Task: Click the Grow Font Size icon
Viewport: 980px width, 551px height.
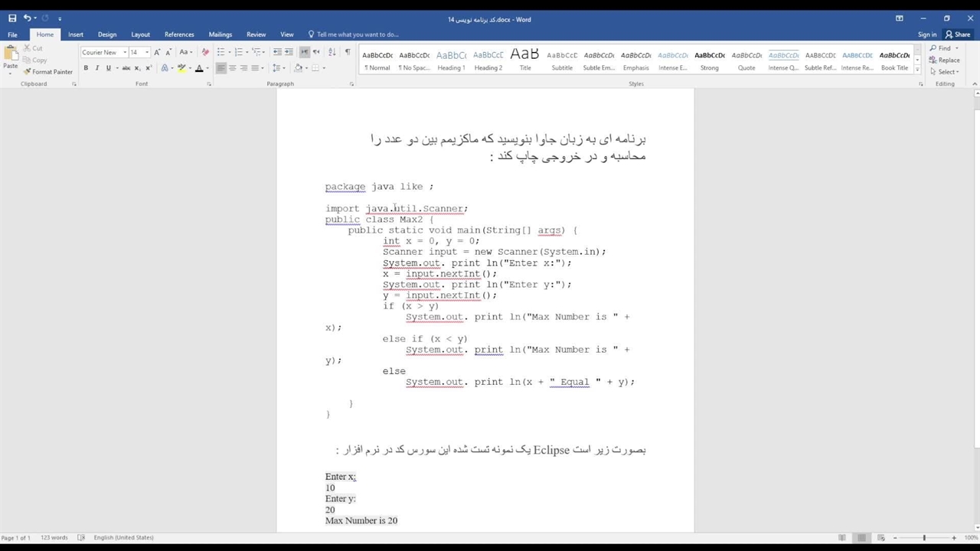Action: point(157,52)
